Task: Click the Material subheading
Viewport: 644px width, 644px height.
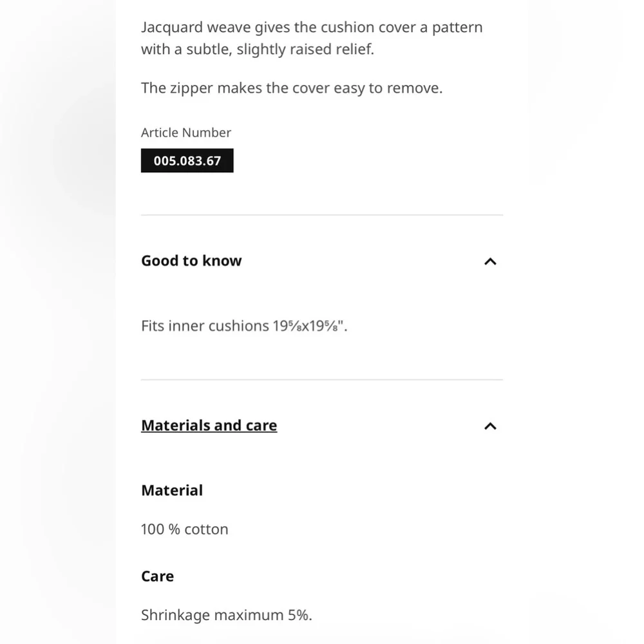Action: [x=172, y=490]
